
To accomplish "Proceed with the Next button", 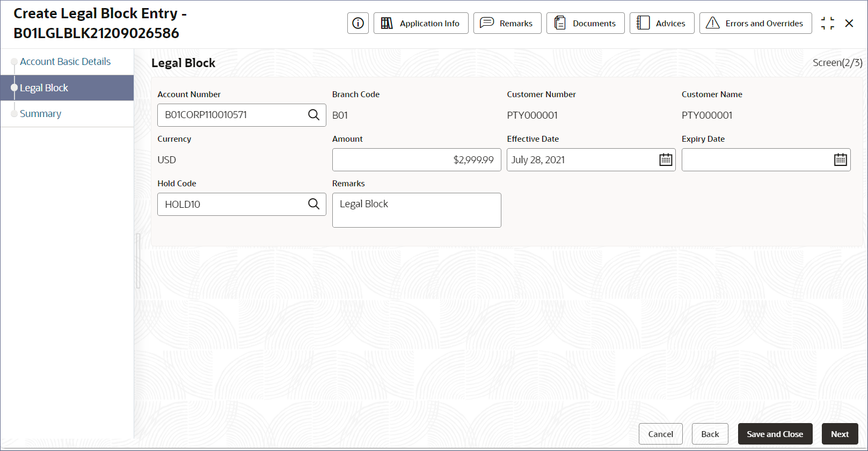I will click(840, 434).
